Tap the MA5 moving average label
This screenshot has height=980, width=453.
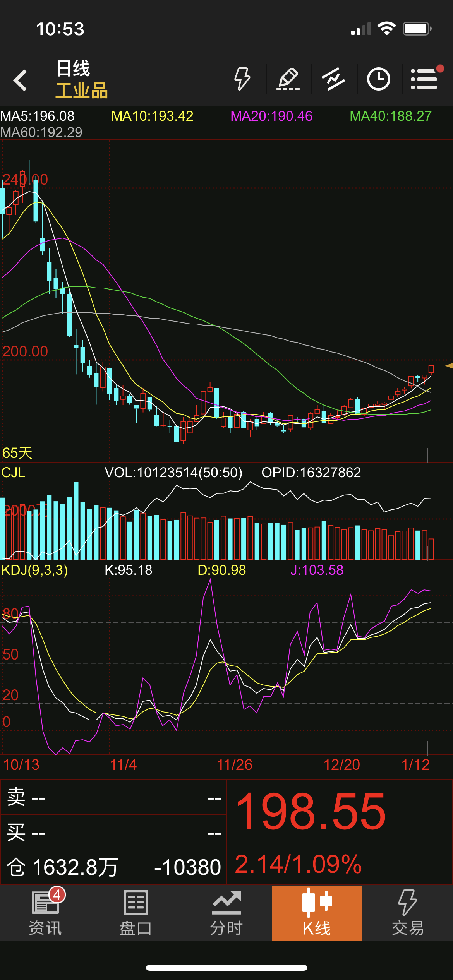click(38, 116)
